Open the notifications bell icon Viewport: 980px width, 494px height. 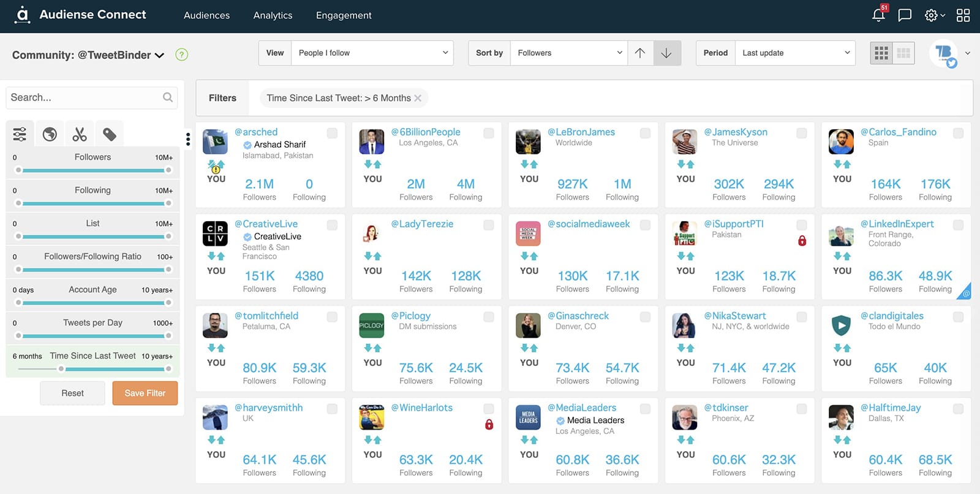(878, 15)
